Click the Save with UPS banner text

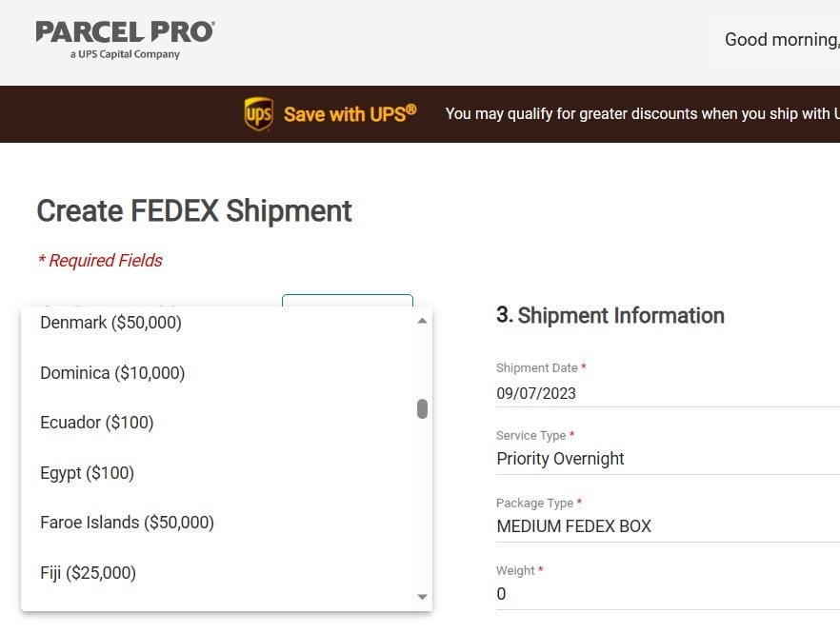point(350,114)
